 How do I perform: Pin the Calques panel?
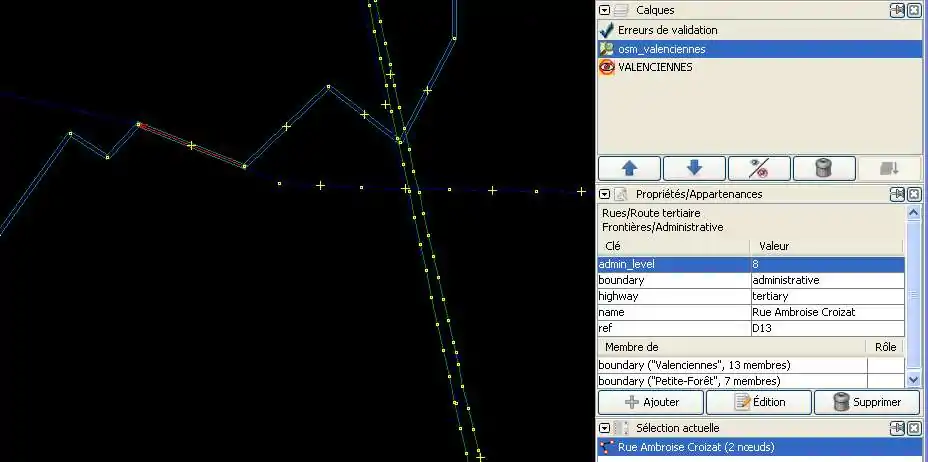coord(899,10)
